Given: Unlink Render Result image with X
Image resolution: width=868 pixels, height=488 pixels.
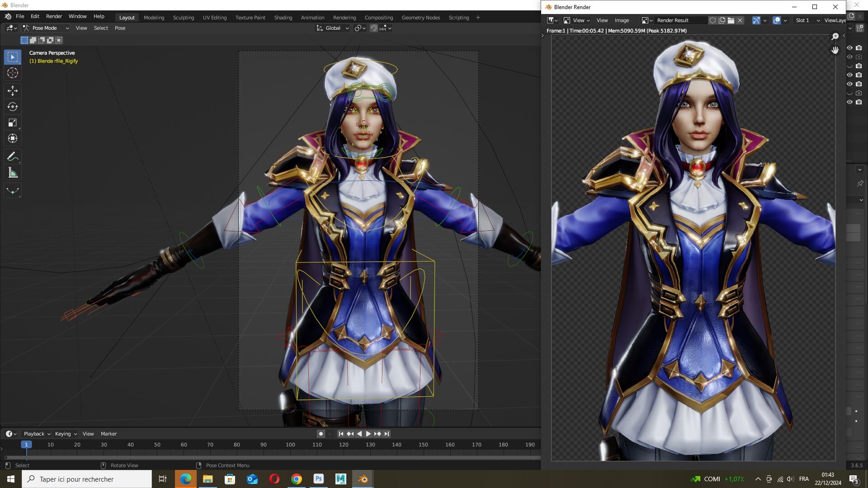Looking at the screenshot, I should pos(740,20).
